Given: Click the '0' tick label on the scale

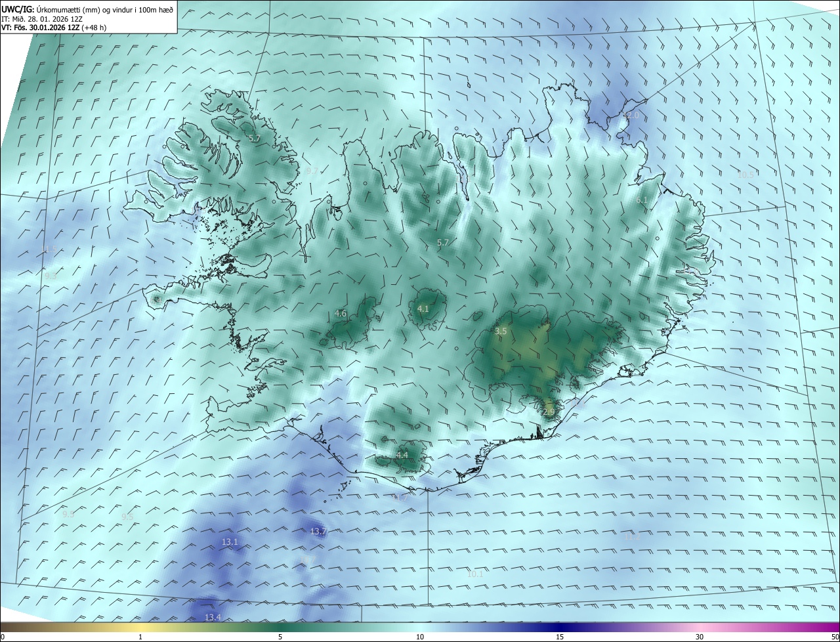Looking at the screenshot, I should click(3, 637).
